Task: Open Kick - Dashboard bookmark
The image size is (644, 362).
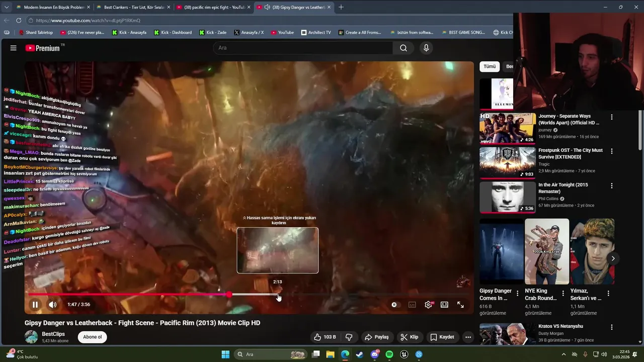Action: [173, 32]
